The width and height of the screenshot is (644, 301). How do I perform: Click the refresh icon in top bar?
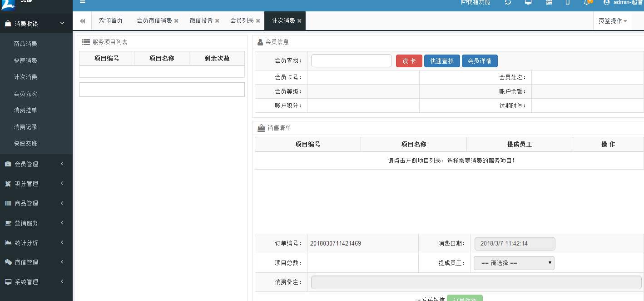click(x=508, y=2)
